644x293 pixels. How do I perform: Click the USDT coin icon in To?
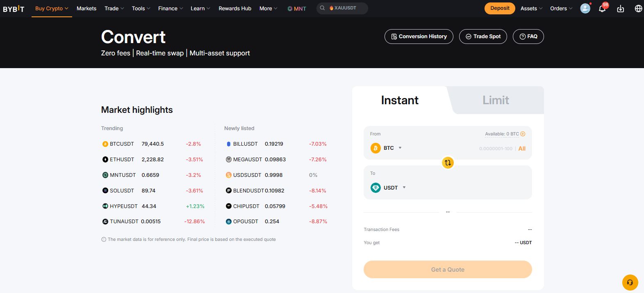pyautogui.click(x=375, y=188)
